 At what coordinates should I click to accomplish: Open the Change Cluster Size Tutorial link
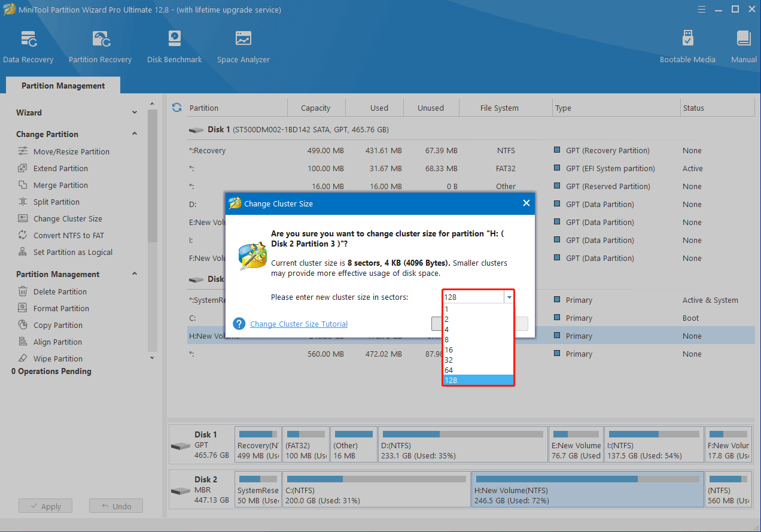[299, 324]
